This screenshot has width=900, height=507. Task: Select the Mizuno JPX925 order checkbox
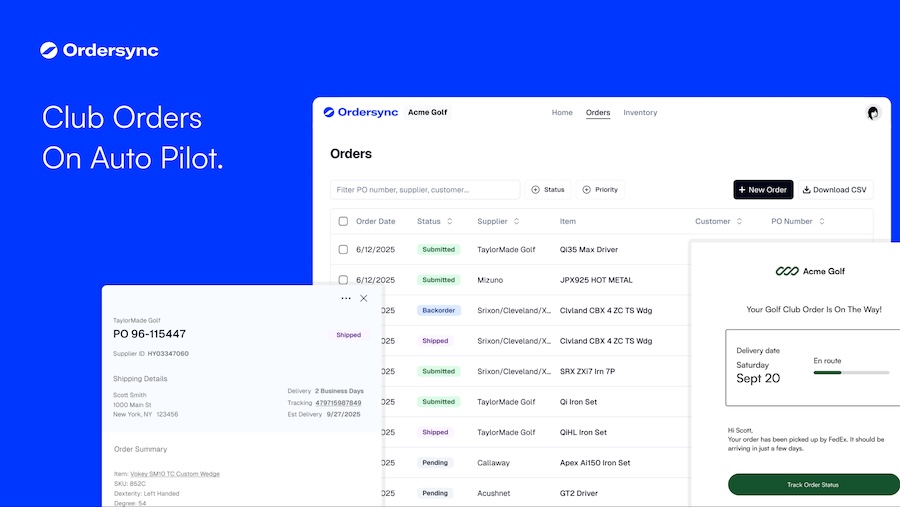click(x=343, y=280)
